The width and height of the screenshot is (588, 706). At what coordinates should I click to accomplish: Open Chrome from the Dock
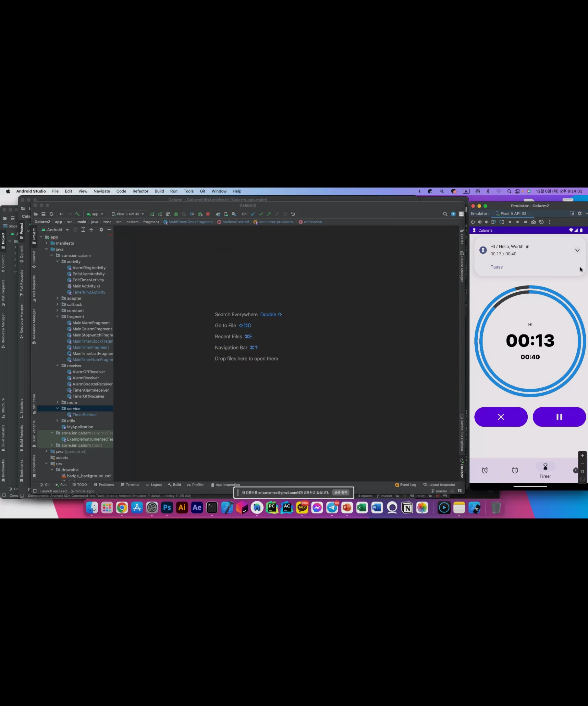[x=122, y=508]
